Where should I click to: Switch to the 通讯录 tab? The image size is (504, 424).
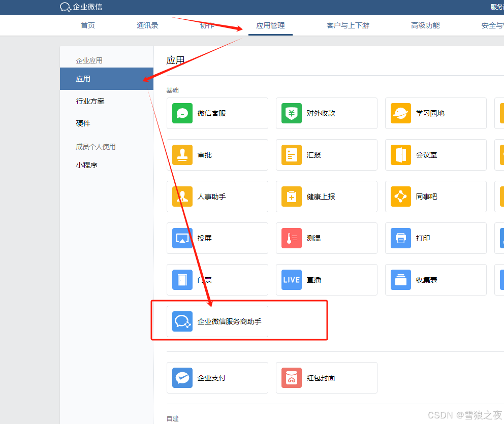(147, 25)
